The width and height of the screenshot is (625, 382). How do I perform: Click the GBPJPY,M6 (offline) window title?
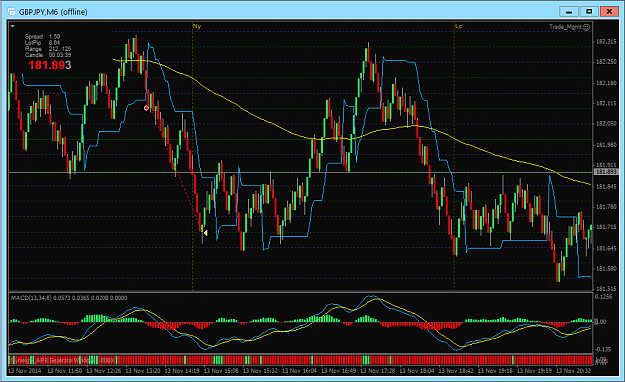pos(53,12)
